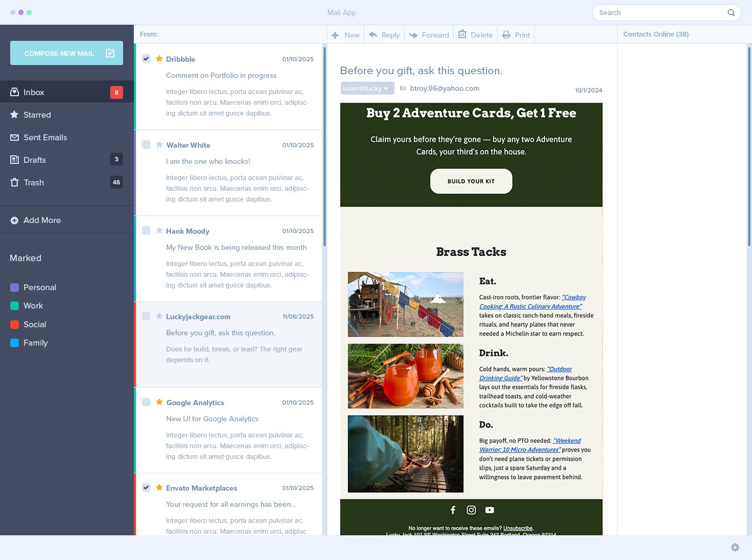The height and width of the screenshot is (560, 752).
Task: Uncheck the Dribbble email checkbox
Action: 146,59
